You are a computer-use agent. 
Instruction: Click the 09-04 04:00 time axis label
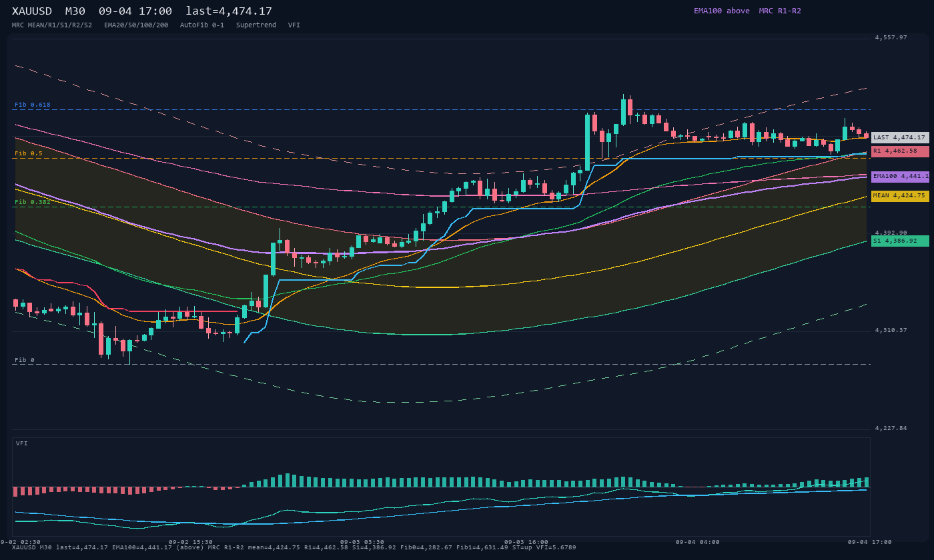(698, 542)
